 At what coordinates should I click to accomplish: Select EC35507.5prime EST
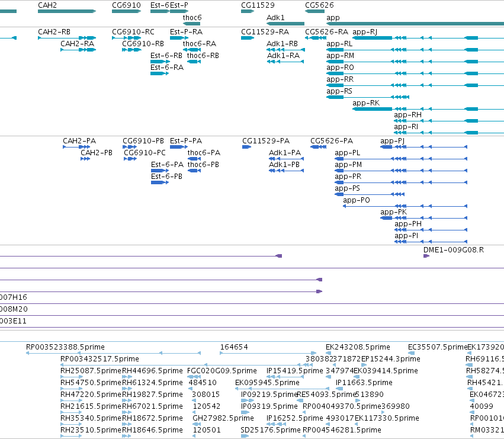pos(411,353)
